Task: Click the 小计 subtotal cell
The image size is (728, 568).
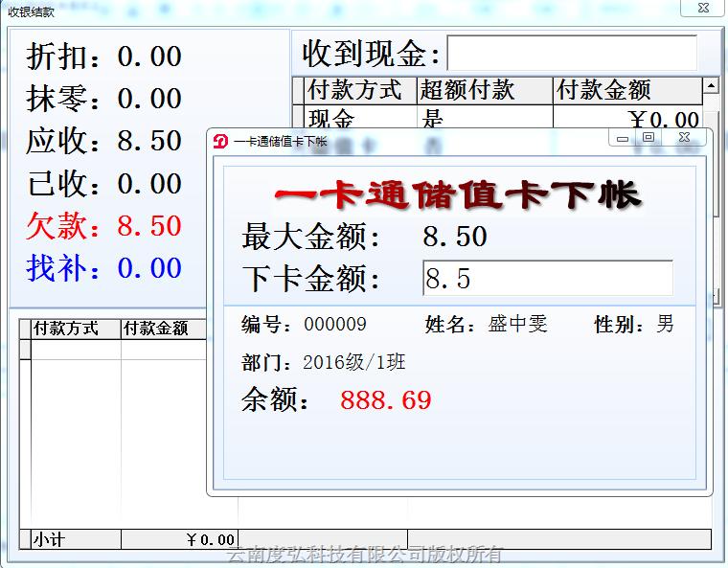Action: 75,539
